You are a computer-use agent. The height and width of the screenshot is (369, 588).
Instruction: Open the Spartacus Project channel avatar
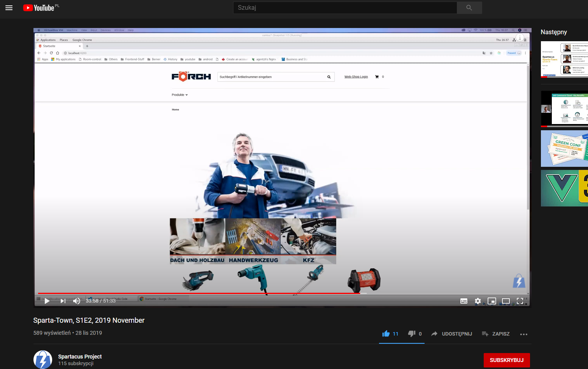[43, 360]
